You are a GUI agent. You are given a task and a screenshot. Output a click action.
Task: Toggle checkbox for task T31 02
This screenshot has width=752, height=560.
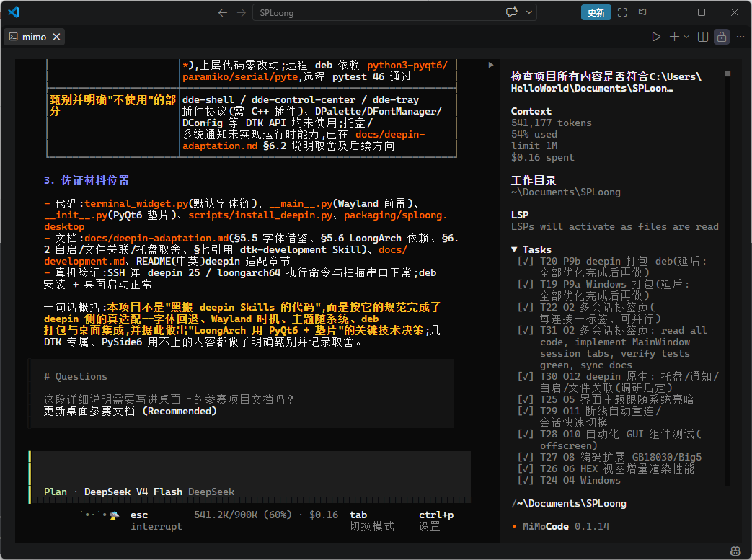coord(526,330)
